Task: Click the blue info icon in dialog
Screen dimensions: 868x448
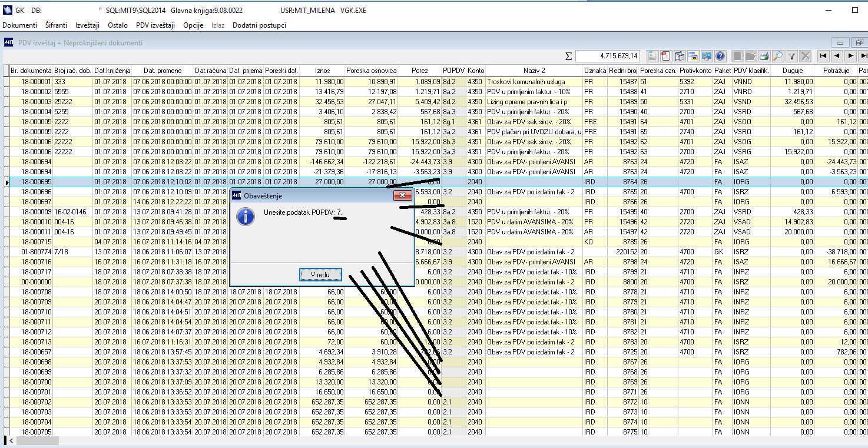Action: tap(245, 216)
